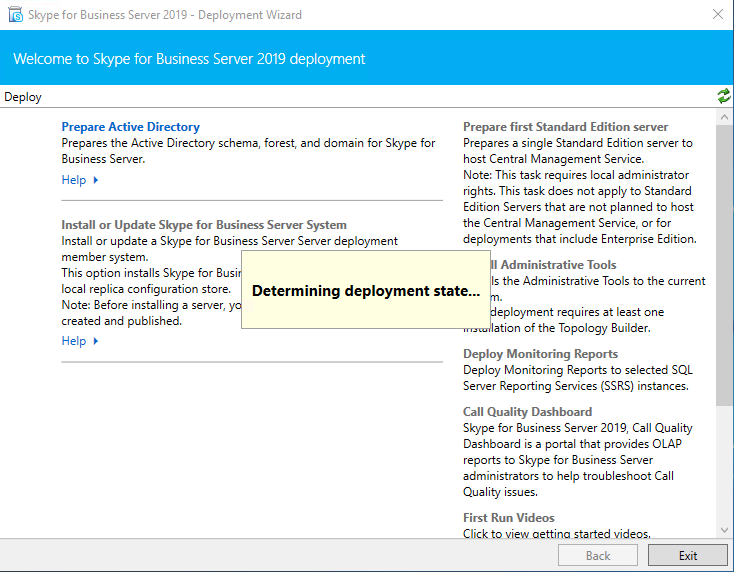The height and width of the screenshot is (572, 734).
Task: Click Install or Update Skype for Business Server System
Action: tap(204, 225)
